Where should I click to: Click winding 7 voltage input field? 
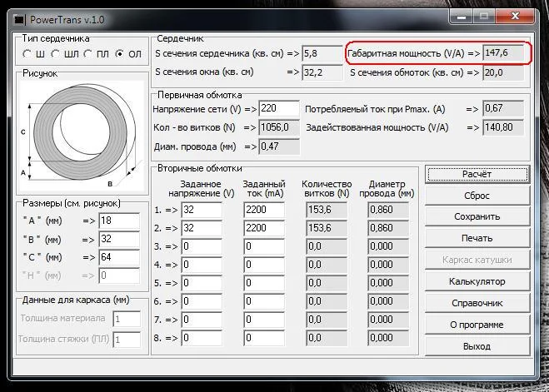[202, 320]
